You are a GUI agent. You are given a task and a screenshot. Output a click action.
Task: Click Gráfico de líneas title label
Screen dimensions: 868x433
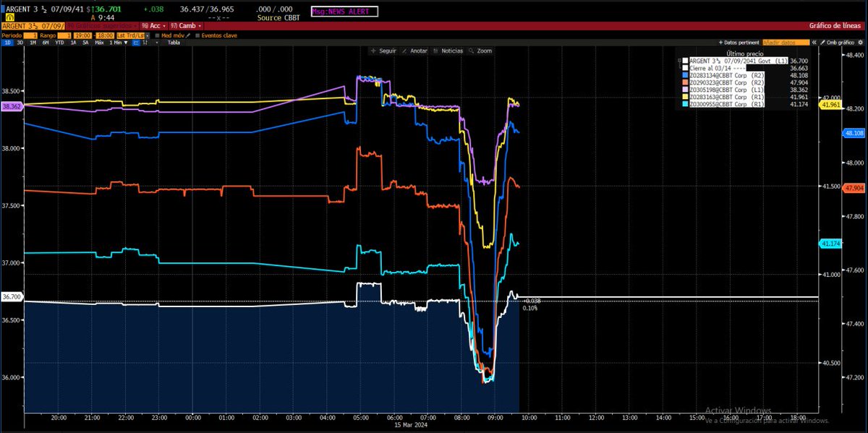[835, 26]
